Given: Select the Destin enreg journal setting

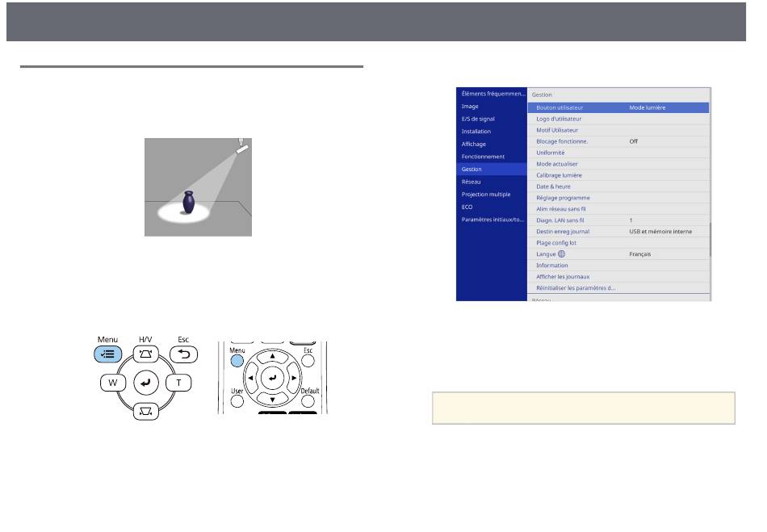Looking at the screenshot, I should pyautogui.click(x=618, y=231).
